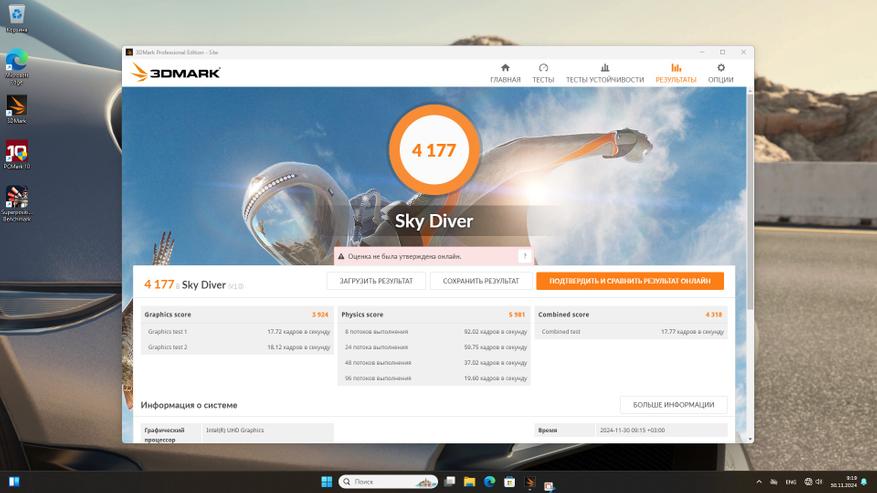Viewport: 877px width, 493px height.
Task: Open the clock and date in the taskbar
Action: click(x=843, y=481)
